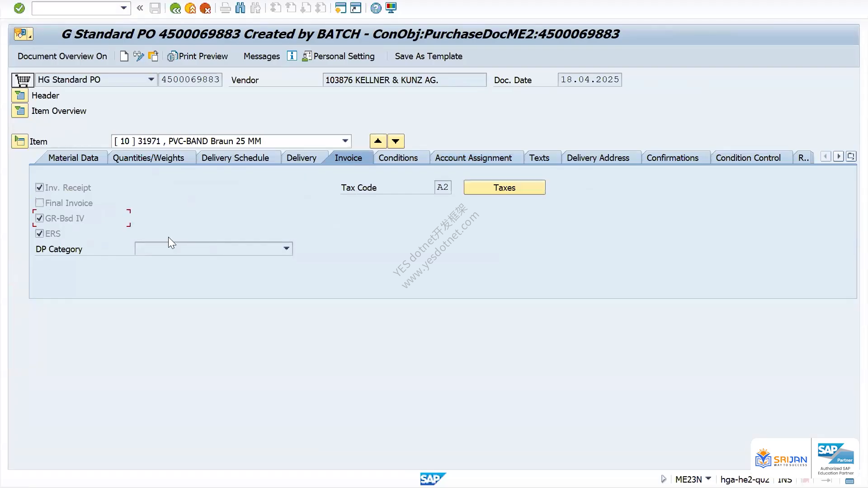Toggle the Final Invoice checkbox
Image resolution: width=868 pixels, height=488 pixels.
click(40, 203)
